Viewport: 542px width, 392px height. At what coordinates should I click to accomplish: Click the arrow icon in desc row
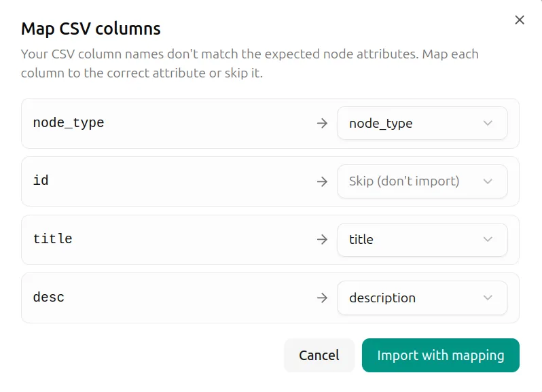point(322,298)
